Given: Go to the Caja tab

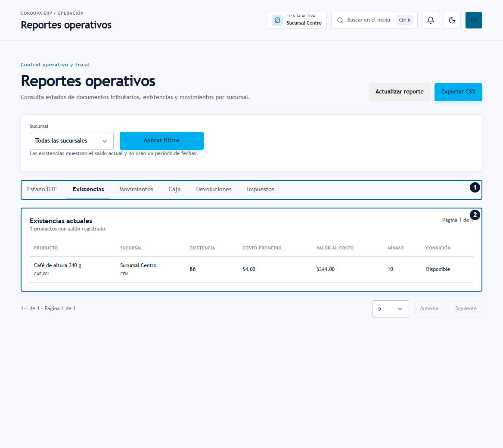Looking at the screenshot, I should tap(174, 190).
